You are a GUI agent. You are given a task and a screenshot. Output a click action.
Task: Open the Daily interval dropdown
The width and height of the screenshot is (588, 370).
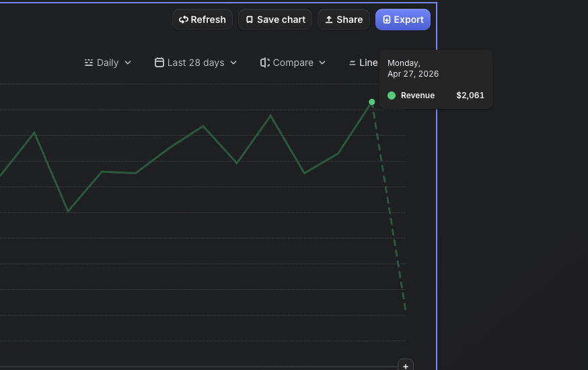tap(108, 63)
